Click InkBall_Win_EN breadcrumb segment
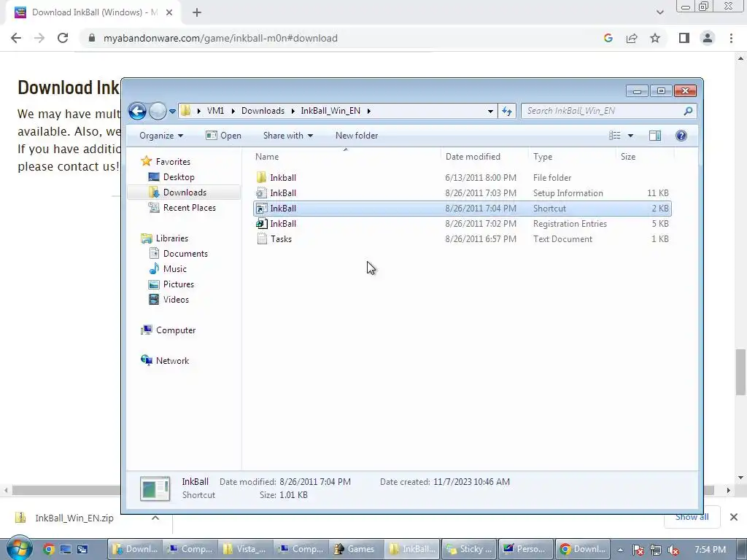Screen dimensions: 747x560 (x=330, y=111)
